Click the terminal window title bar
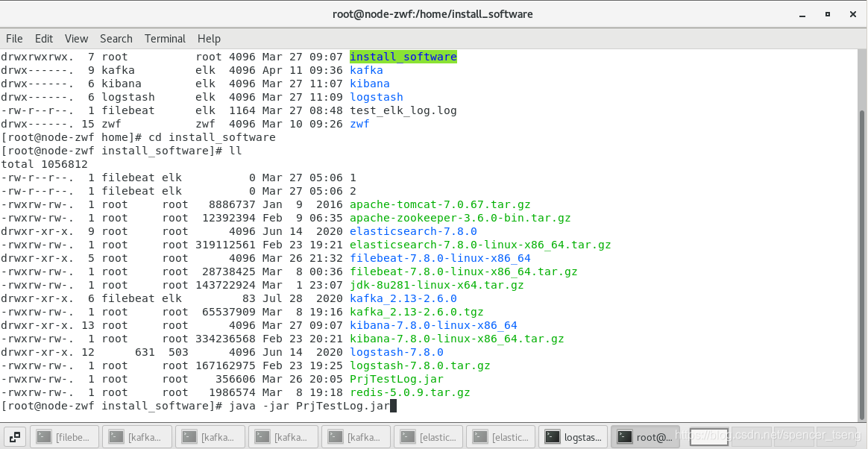The width and height of the screenshot is (868, 449). coord(434,13)
